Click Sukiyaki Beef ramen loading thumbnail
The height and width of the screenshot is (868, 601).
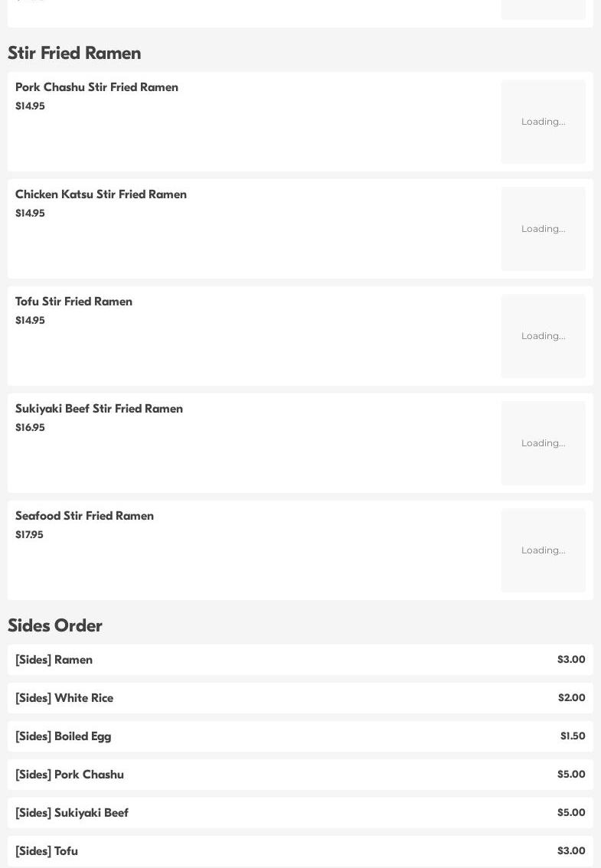click(543, 443)
